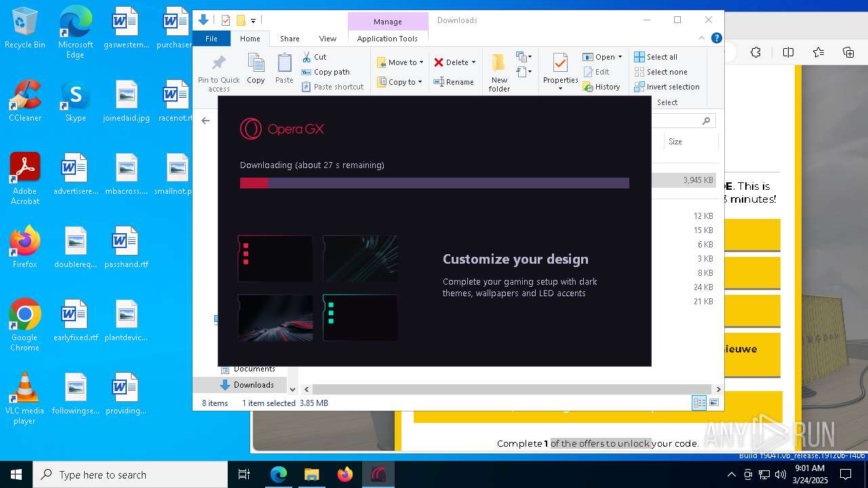This screenshot has width=868, height=488.
Task: Create a New folder
Action: click(x=499, y=73)
